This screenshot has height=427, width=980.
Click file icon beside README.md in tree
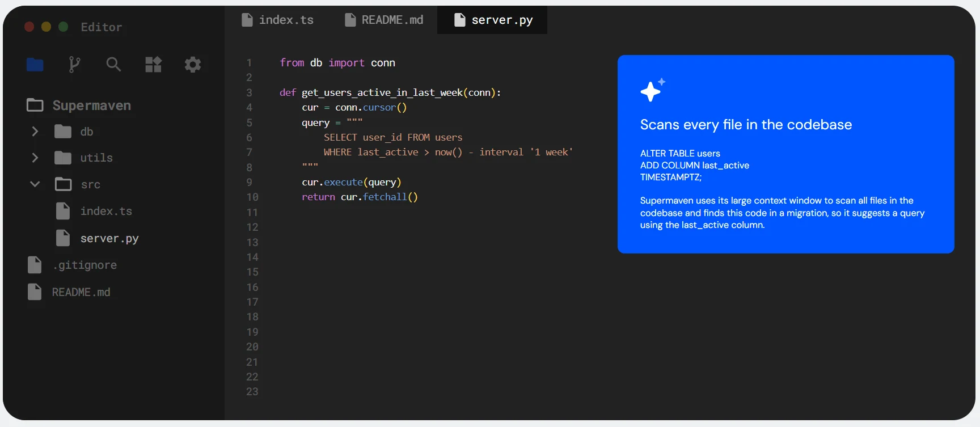(35, 292)
